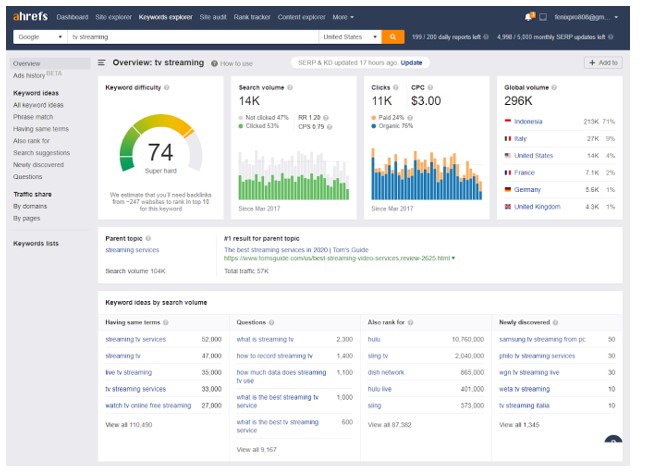This screenshot has width=649, height=476.
Task: Open the Google search engine dropdown
Action: (x=40, y=37)
